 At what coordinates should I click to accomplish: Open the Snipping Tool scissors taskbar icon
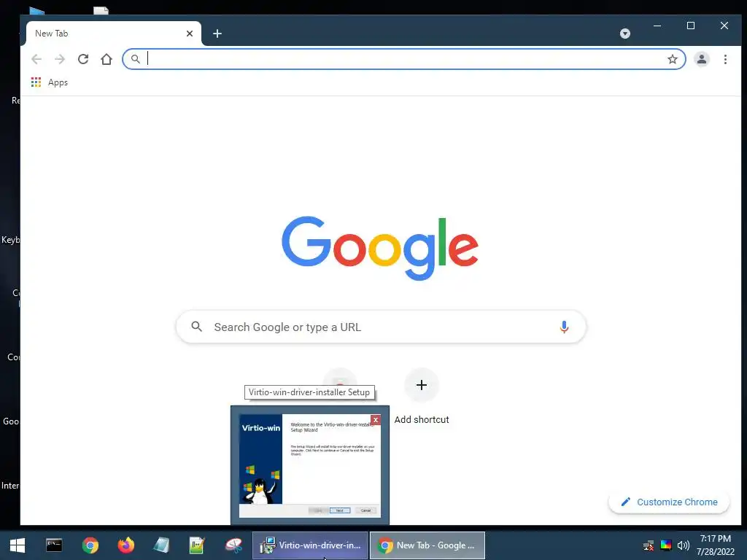(233, 545)
